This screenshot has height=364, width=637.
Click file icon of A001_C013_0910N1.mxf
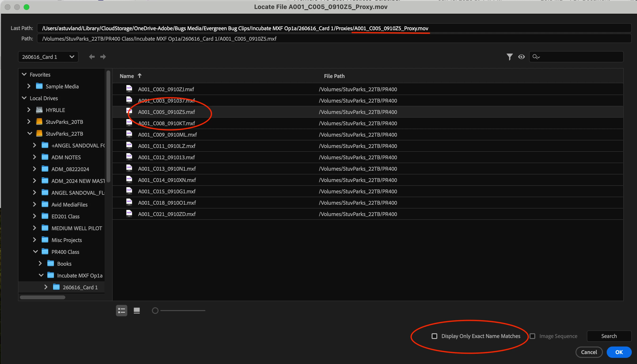(x=129, y=168)
